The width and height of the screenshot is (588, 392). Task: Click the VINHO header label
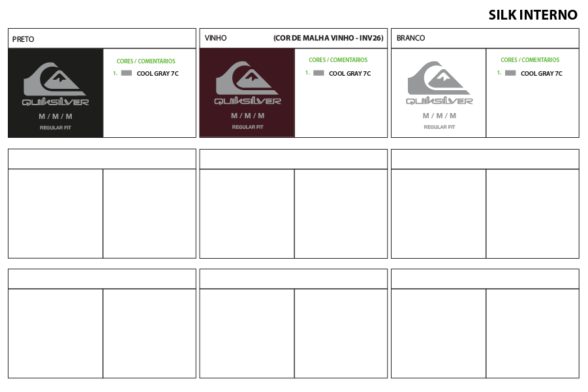[215, 39]
